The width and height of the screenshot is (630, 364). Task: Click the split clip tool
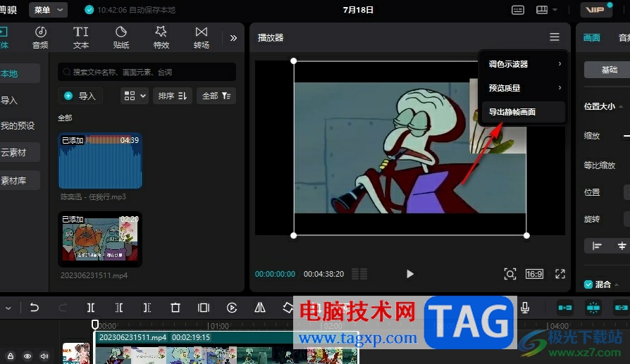91,308
